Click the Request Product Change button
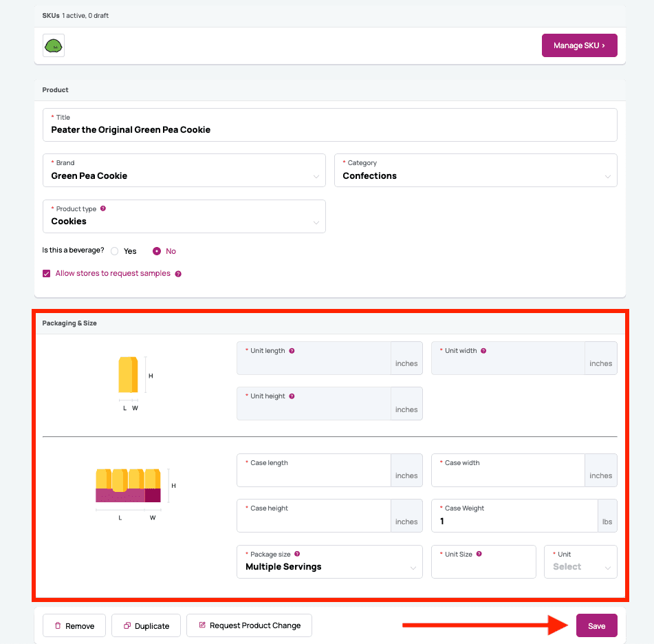Image resolution: width=654 pixels, height=644 pixels. (x=249, y=625)
